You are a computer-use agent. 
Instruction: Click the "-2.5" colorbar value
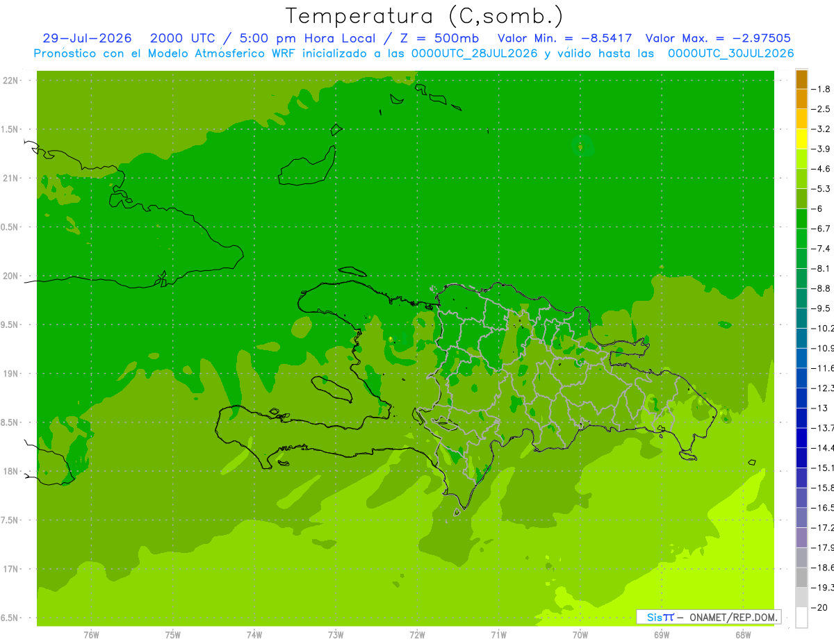click(x=821, y=109)
